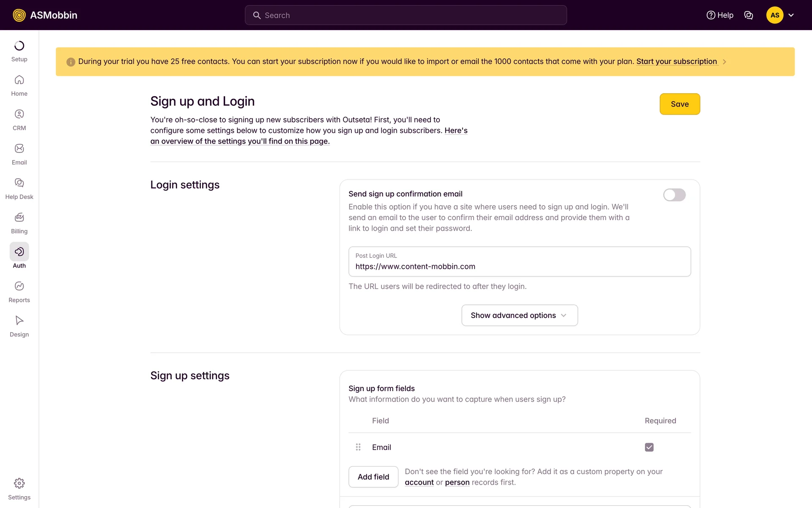The image size is (812, 508).
Task: Open the Reports sidebar icon
Action: pyautogui.click(x=19, y=286)
